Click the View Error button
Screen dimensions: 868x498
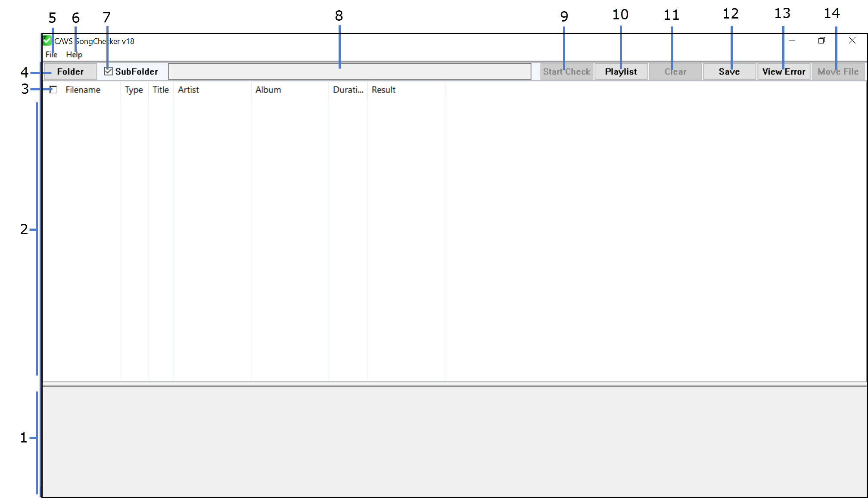[x=784, y=71]
